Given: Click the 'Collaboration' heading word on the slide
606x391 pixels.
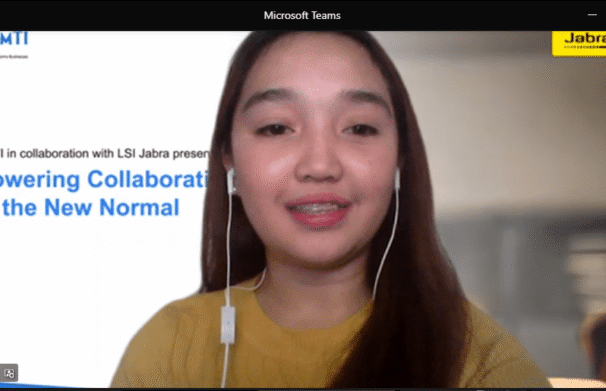Looking at the screenshot, I should point(148,179).
